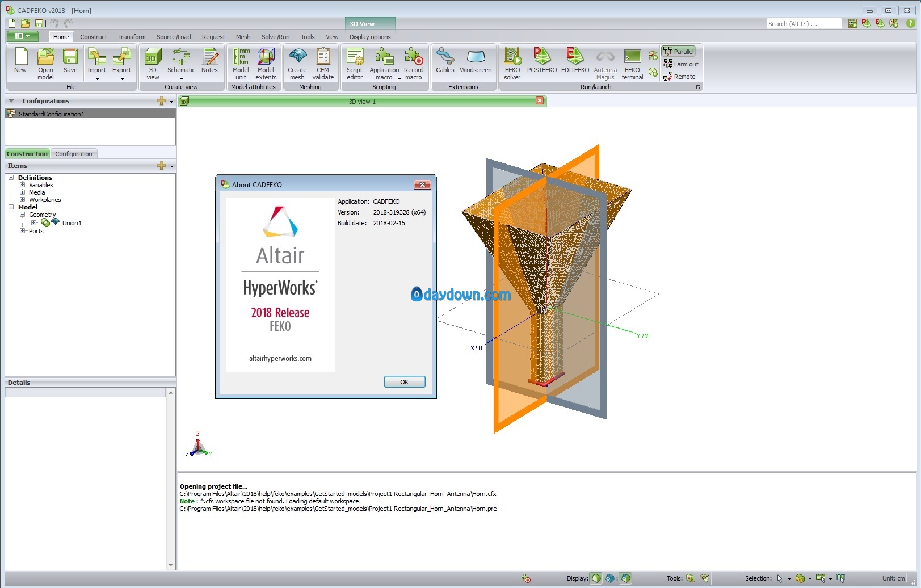
Task: Open the Transform ribbon tab
Action: coord(132,37)
